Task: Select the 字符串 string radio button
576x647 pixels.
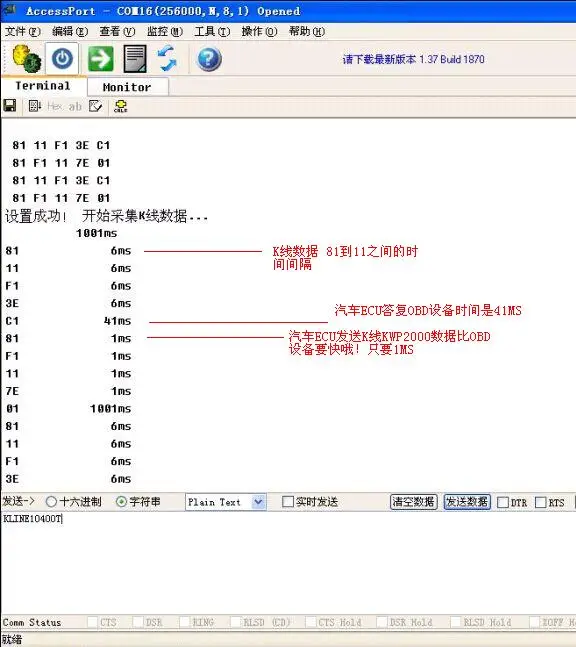Action: (121, 502)
